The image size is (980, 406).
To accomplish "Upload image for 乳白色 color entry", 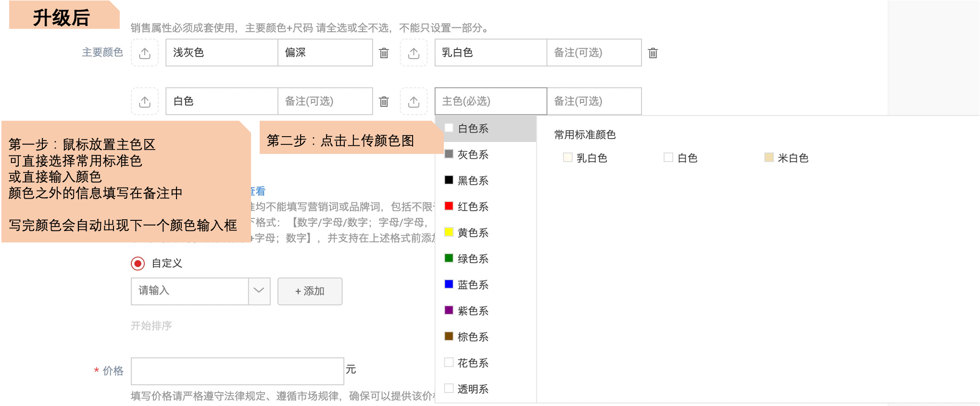I will click(x=414, y=53).
